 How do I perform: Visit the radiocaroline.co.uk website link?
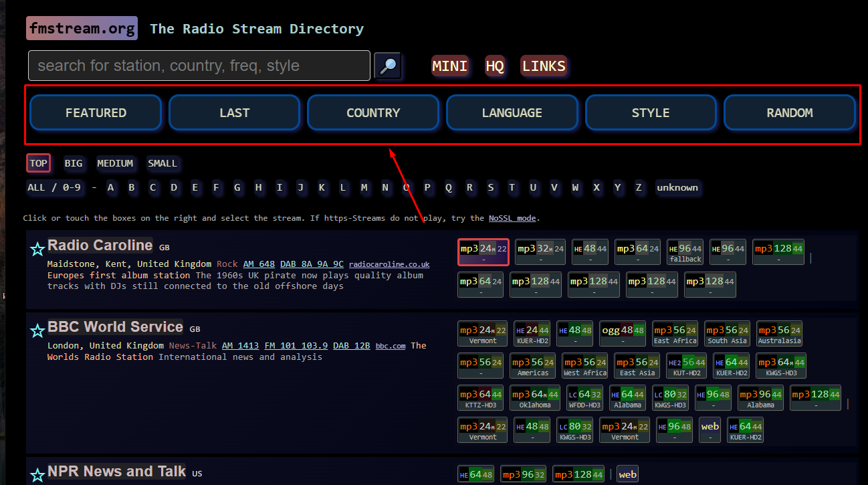(x=389, y=264)
